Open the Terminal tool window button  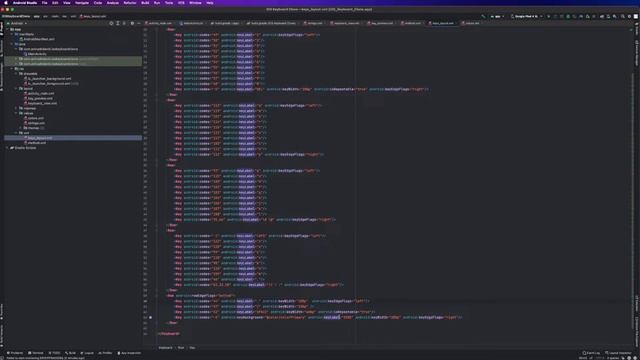pos(36,353)
